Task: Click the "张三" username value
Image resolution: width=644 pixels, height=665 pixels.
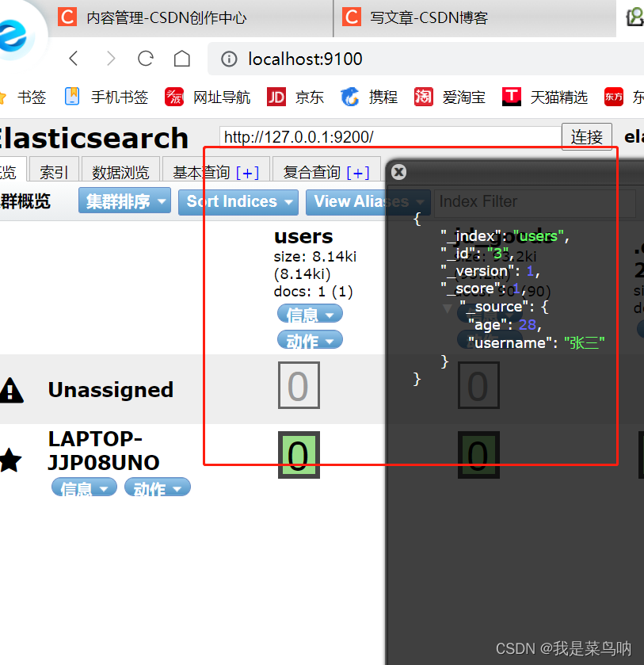Action: [585, 343]
